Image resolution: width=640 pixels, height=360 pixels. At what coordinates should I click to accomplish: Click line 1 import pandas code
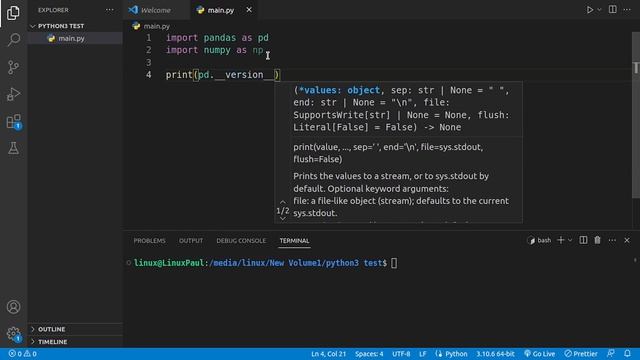tap(217, 38)
